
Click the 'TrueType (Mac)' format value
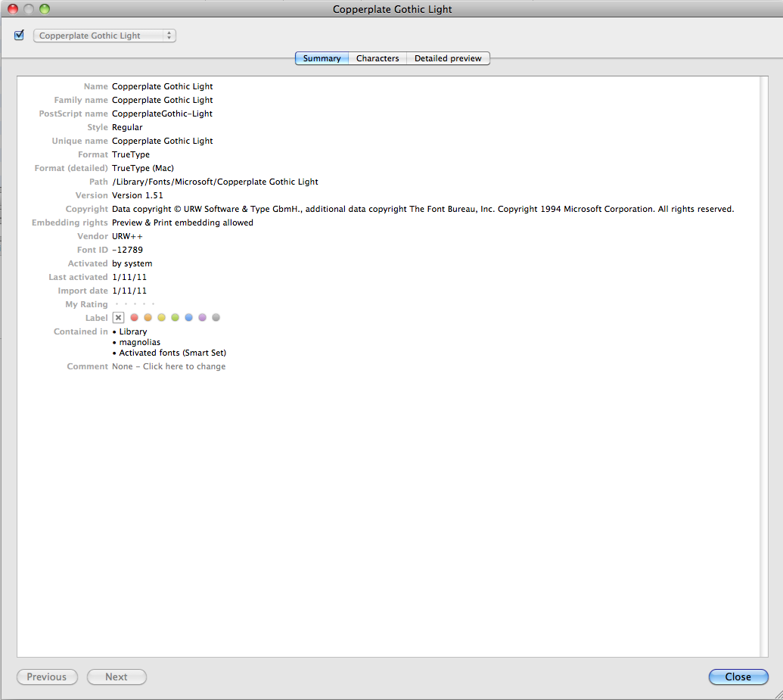[143, 169]
